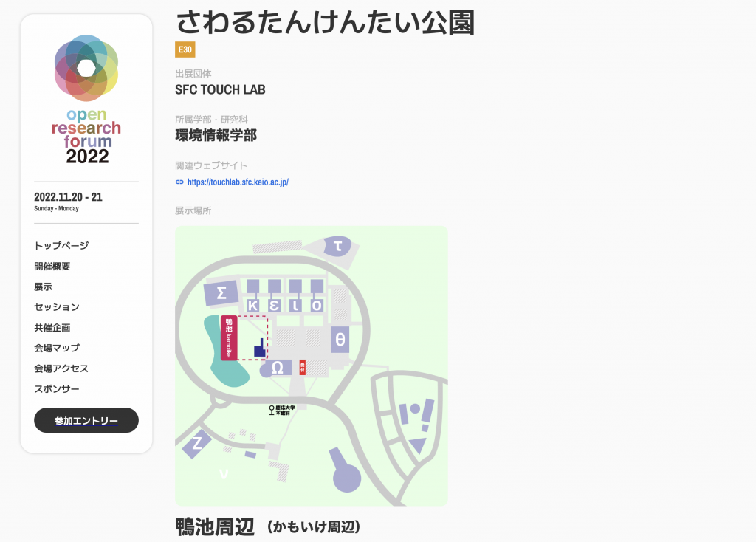
Task: Open the 開催概要 menu item
Action: (x=52, y=266)
